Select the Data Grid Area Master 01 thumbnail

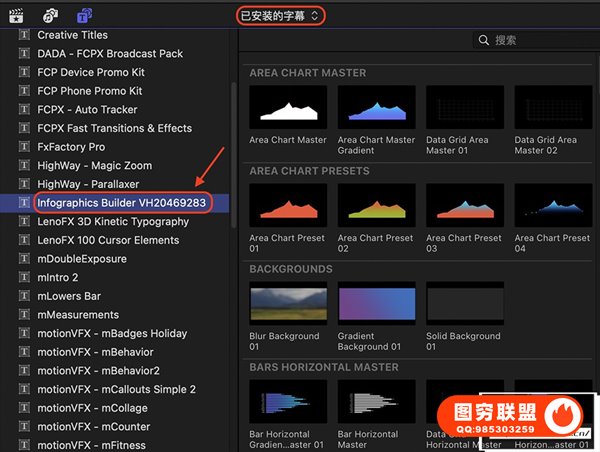[464, 107]
